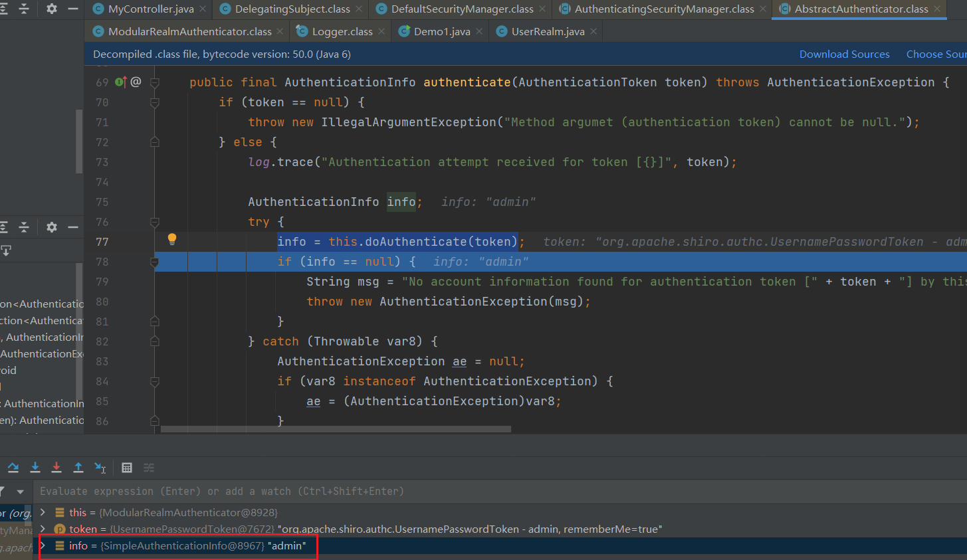The image size is (967, 560).
Task: Expand the 'this' variable node
Action: coord(43,512)
